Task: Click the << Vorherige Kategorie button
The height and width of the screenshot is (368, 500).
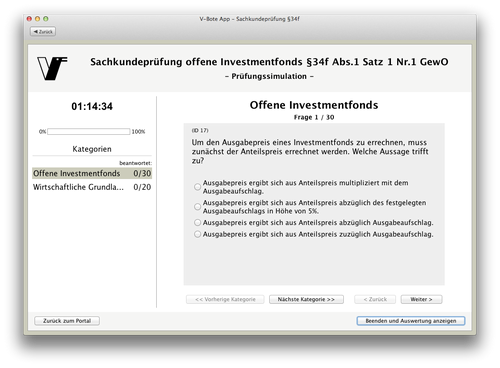Action: pyautogui.click(x=225, y=299)
